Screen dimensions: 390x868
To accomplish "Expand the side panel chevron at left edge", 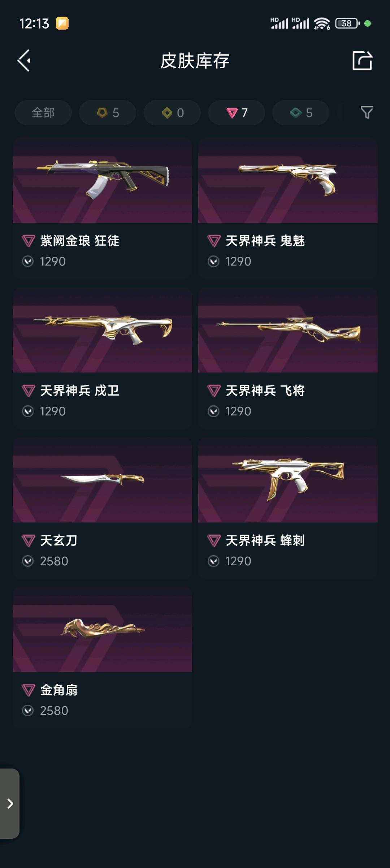I will click(10, 803).
